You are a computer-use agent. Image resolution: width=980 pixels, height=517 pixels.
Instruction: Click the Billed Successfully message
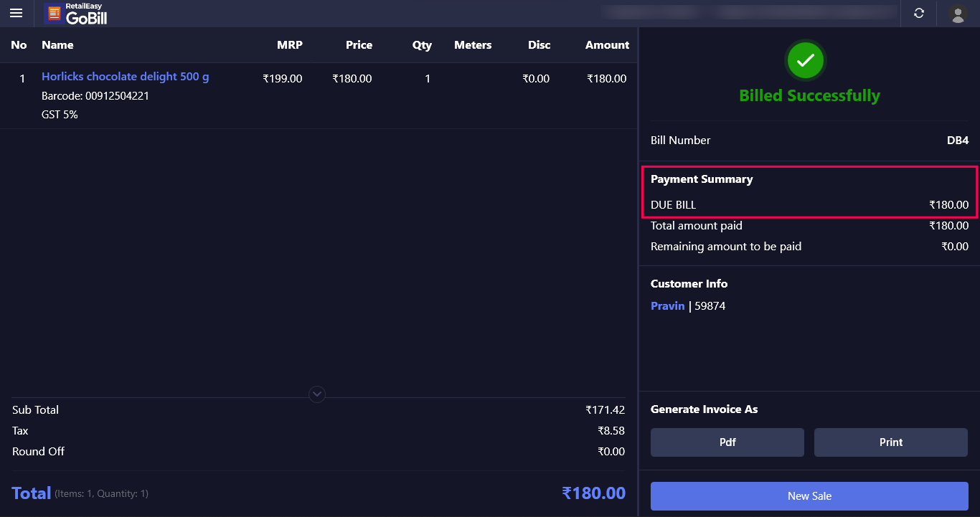click(809, 96)
